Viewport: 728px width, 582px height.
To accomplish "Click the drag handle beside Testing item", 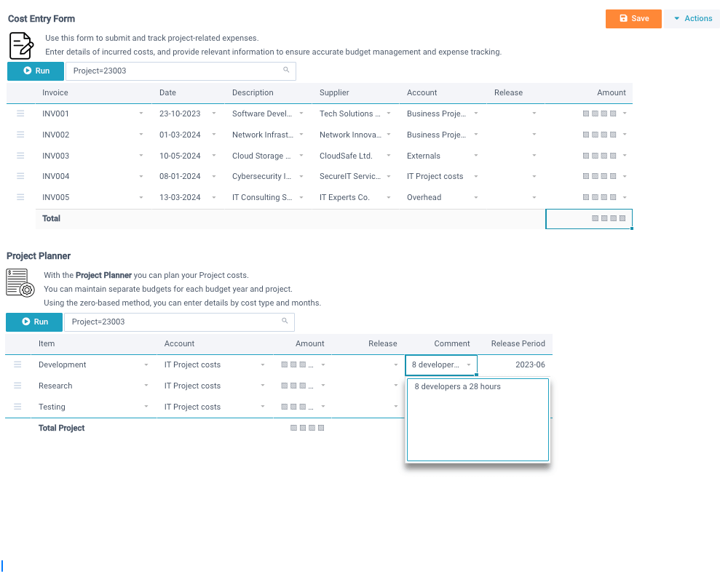I will pyautogui.click(x=17, y=407).
